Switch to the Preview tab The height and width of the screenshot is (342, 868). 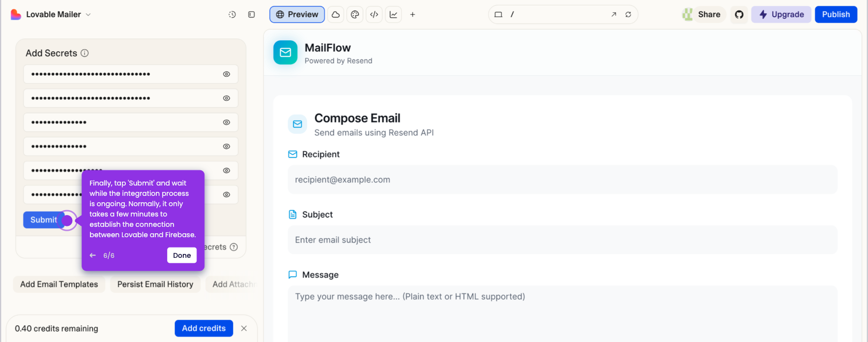297,15
